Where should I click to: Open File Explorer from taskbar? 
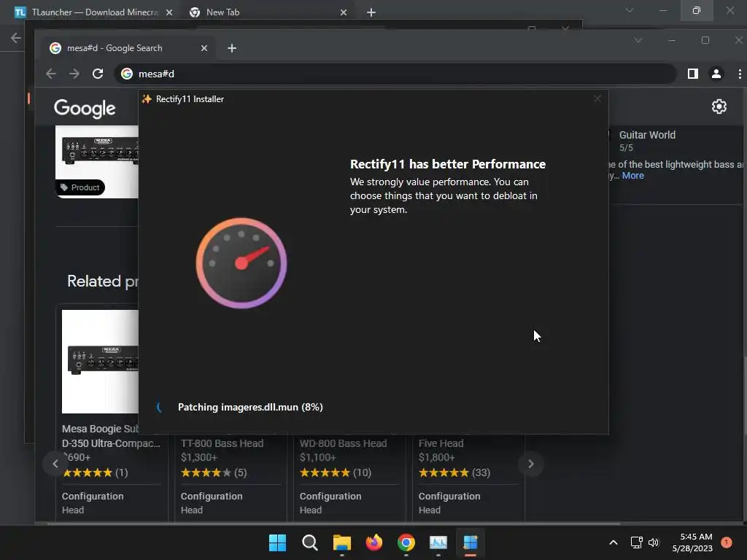pyautogui.click(x=341, y=542)
